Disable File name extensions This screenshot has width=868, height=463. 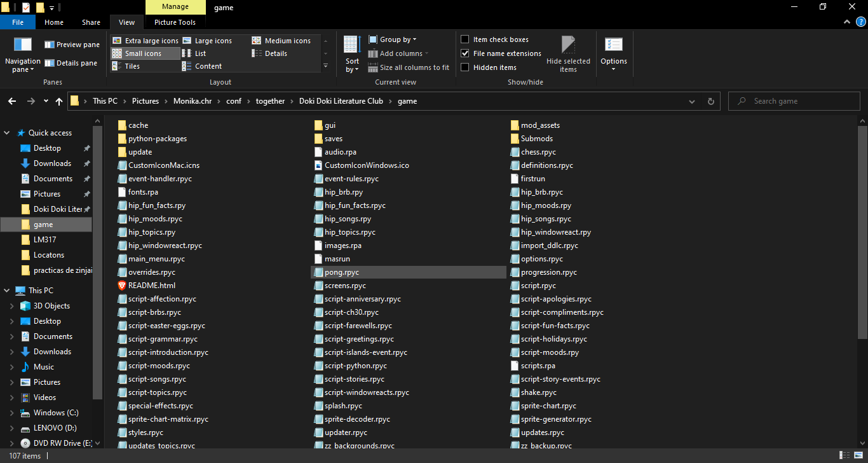pos(465,53)
